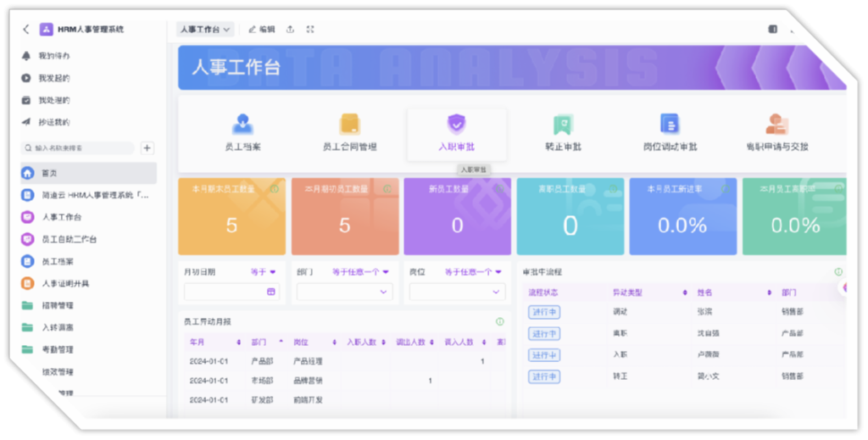Open the 离职申请与交接 shortcut icon
This screenshot has width=868, height=440.
click(x=776, y=125)
